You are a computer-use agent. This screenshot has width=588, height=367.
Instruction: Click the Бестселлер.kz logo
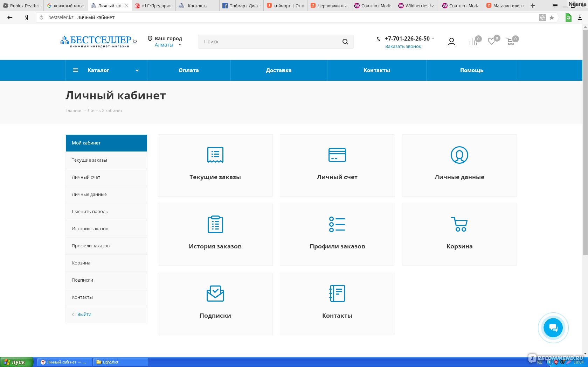tap(99, 41)
